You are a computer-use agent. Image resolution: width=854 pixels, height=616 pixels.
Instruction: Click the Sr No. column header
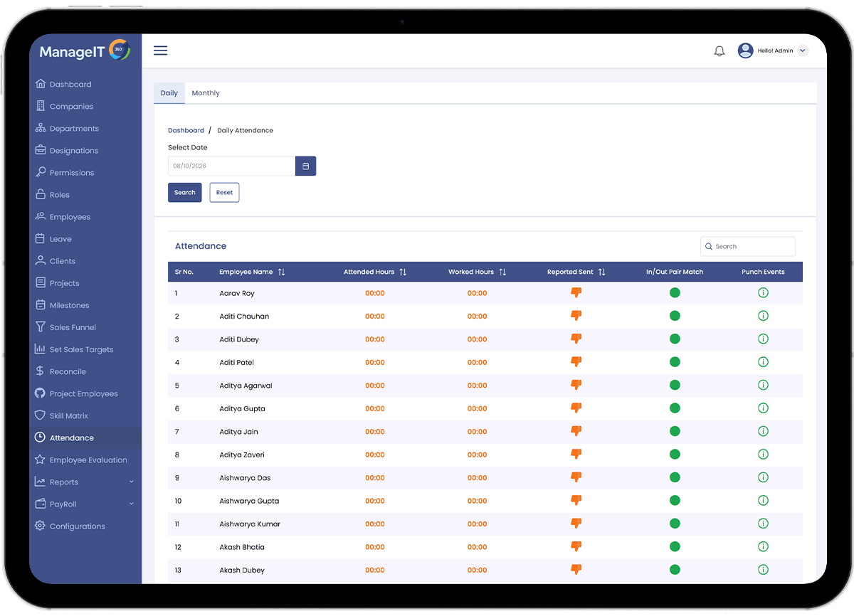pos(184,272)
